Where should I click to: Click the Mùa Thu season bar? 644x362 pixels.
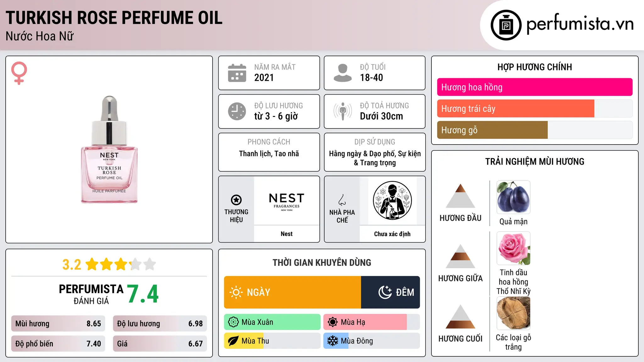(272, 341)
